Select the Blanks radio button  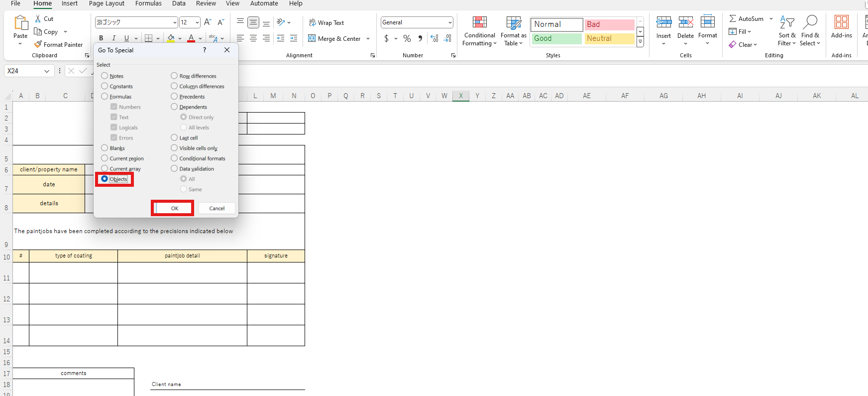pos(105,148)
